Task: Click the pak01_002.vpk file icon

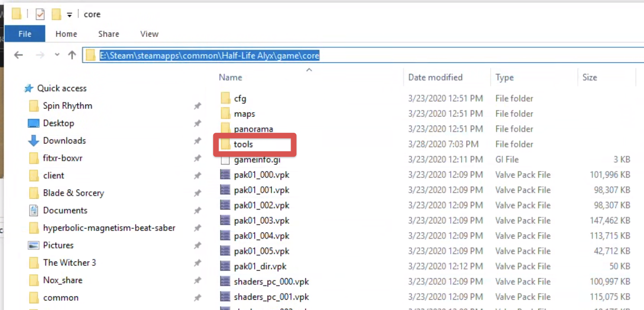Action: point(225,205)
